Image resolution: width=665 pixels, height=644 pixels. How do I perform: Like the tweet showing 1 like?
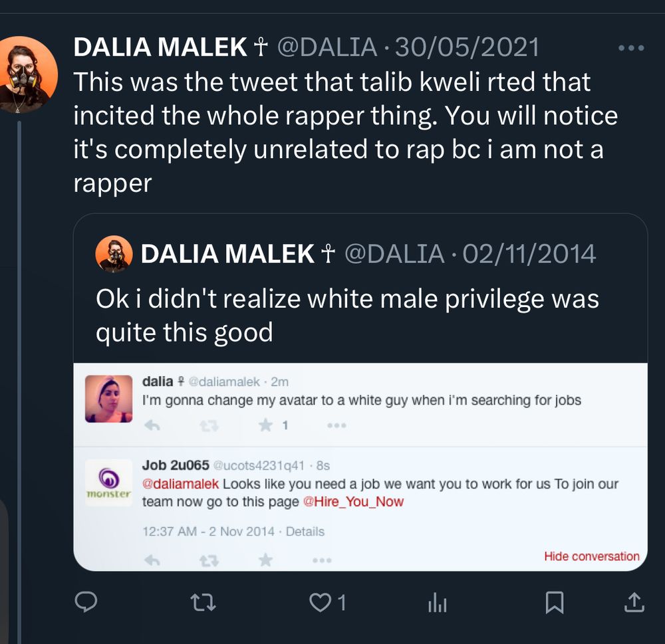pyautogui.click(x=321, y=603)
